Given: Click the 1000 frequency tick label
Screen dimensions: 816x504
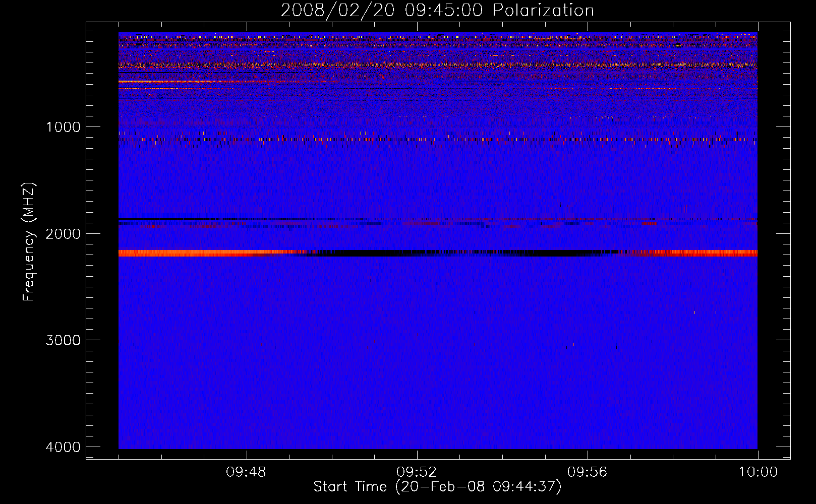Looking at the screenshot, I should pyautogui.click(x=63, y=127).
